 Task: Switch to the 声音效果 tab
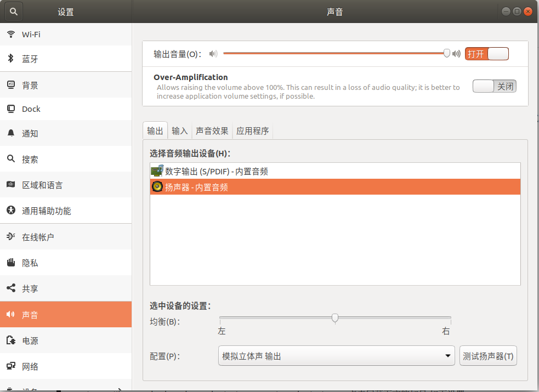pos(212,131)
